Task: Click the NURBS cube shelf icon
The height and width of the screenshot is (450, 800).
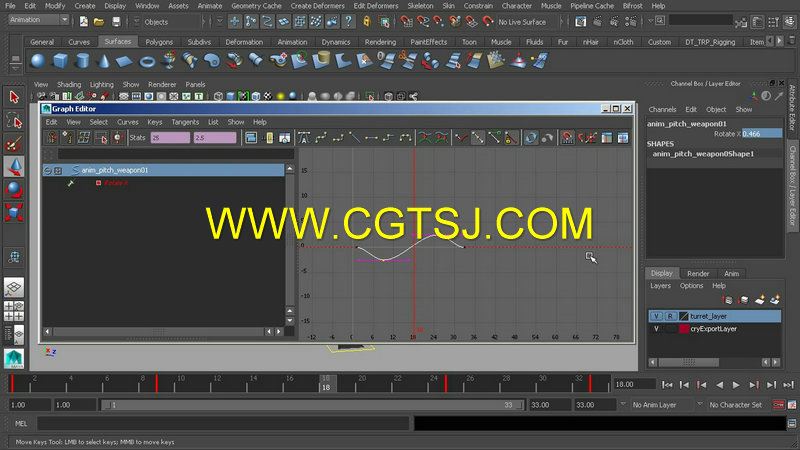Action: [60, 61]
